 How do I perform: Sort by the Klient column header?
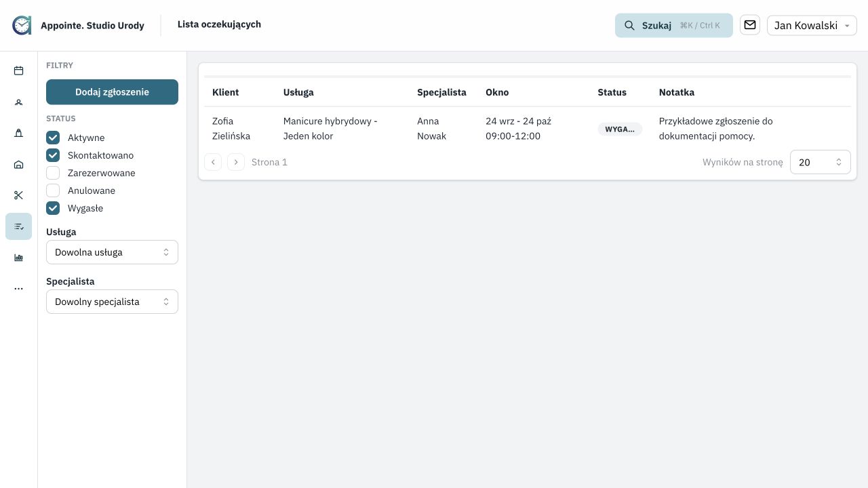(x=225, y=92)
